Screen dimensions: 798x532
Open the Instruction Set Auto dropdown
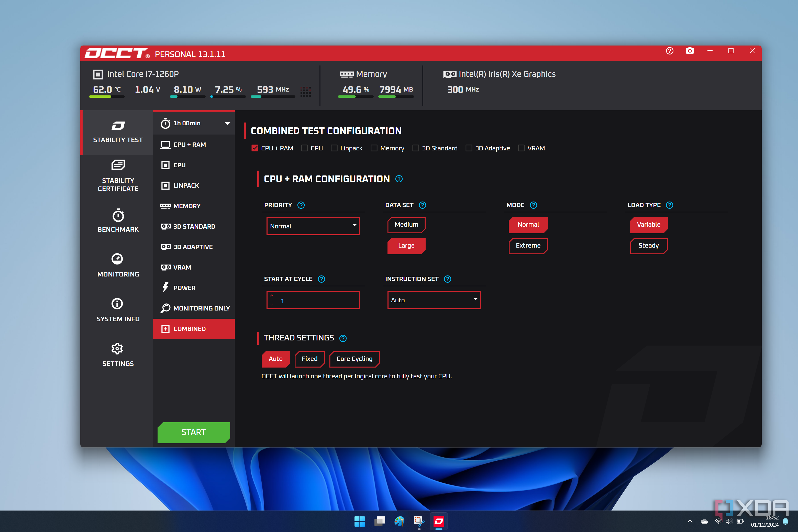point(434,300)
